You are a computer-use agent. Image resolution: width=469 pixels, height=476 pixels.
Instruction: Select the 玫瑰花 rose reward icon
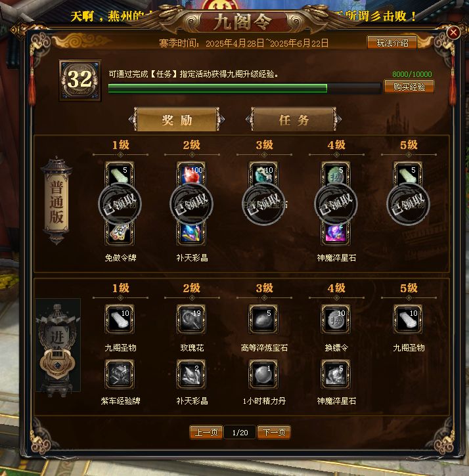[x=191, y=319]
